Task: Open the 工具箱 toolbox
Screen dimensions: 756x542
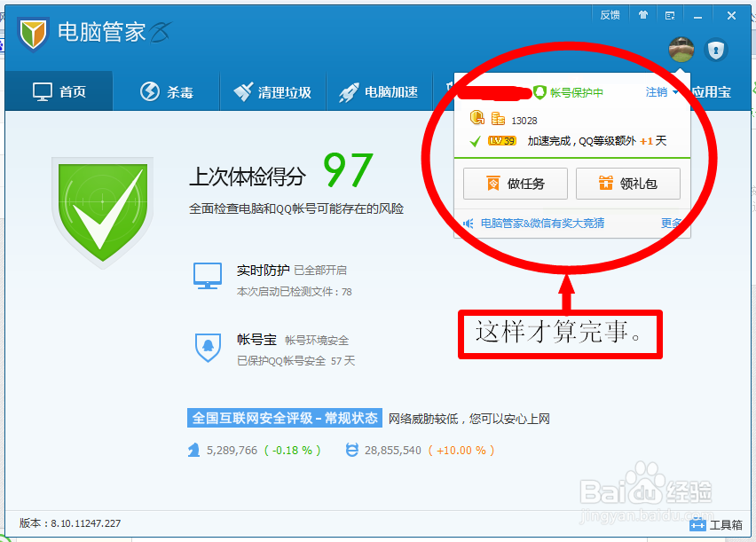Action: (716, 524)
